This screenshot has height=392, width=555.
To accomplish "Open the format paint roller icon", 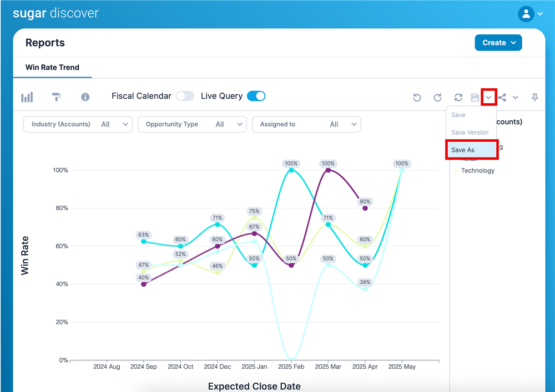I will click(56, 97).
